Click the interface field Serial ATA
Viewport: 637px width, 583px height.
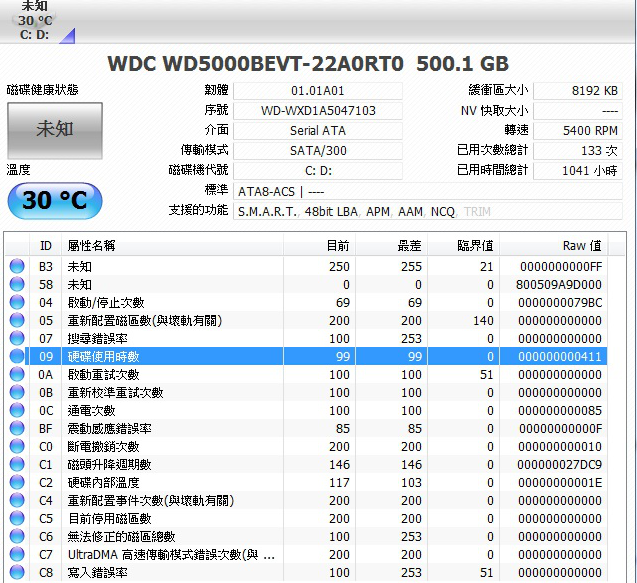(x=318, y=130)
